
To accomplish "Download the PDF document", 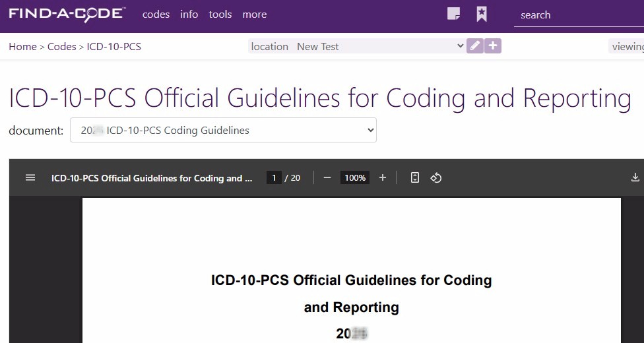I will click(x=635, y=177).
